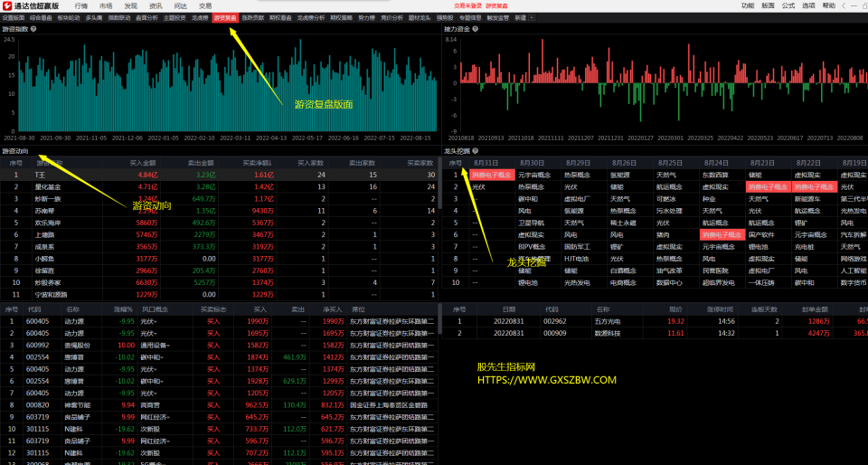Switch to the 设置版面 tab
The image size is (868, 465).
[x=14, y=18]
